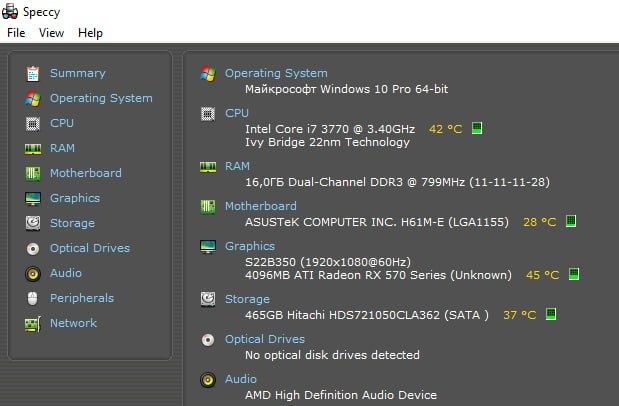Click the speaker Audio icon in summary panel
Screen dimensions: 619x406
point(208,380)
